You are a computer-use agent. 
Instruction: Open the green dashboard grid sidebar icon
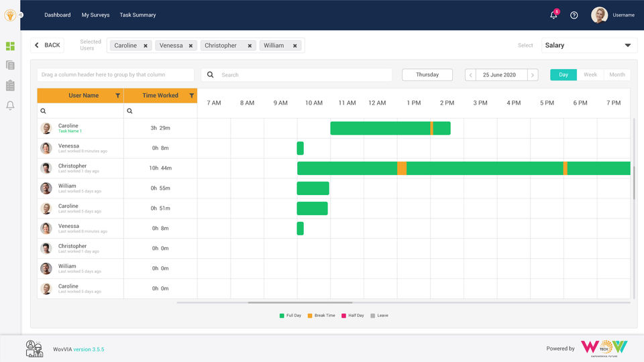(x=10, y=46)
